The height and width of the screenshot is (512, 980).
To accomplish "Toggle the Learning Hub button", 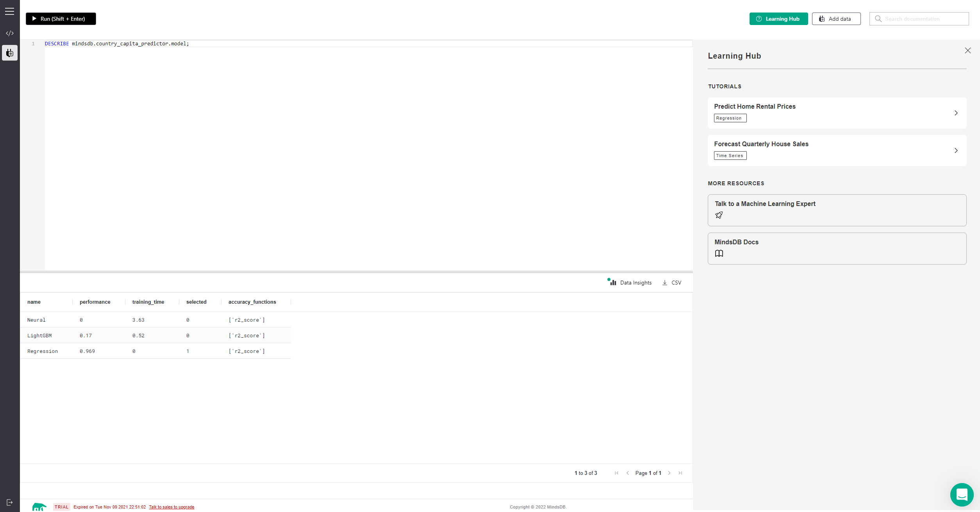I will click(778, 19).
